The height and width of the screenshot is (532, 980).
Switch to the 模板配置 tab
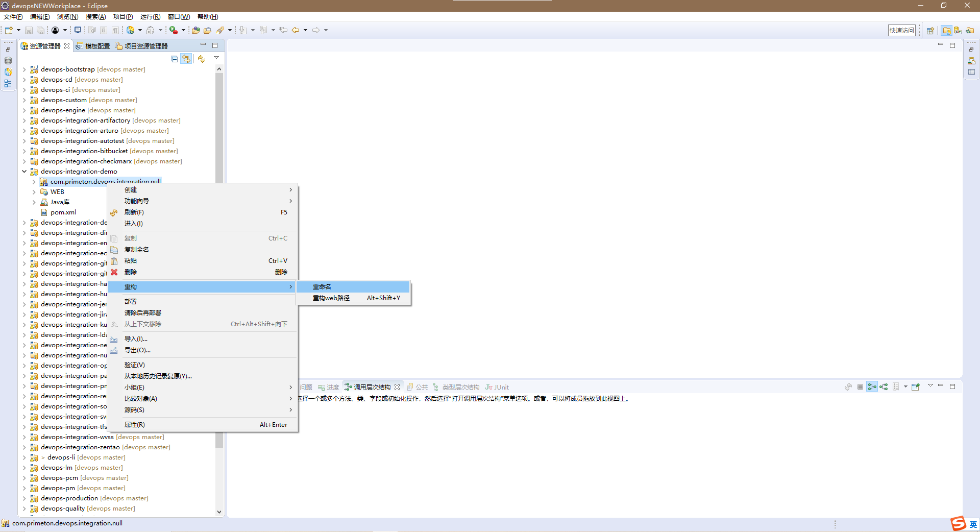(93, 46)
